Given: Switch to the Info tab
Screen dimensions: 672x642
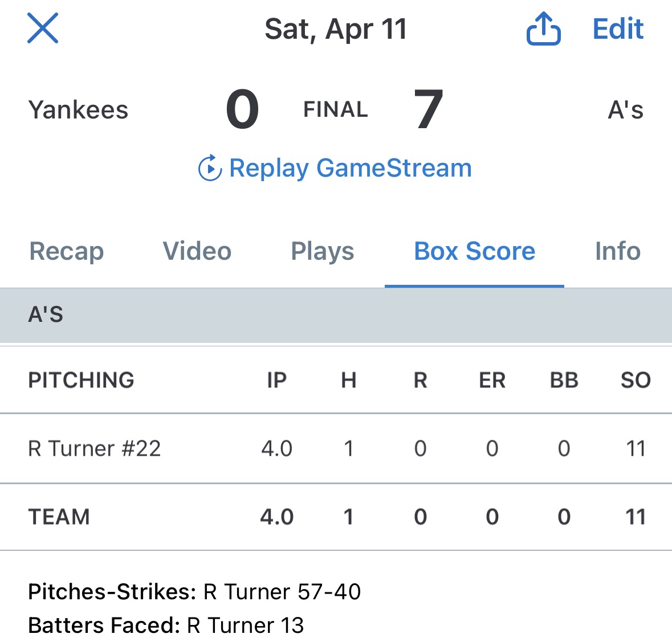Looking at the screenshot, I should pos(618,251).
